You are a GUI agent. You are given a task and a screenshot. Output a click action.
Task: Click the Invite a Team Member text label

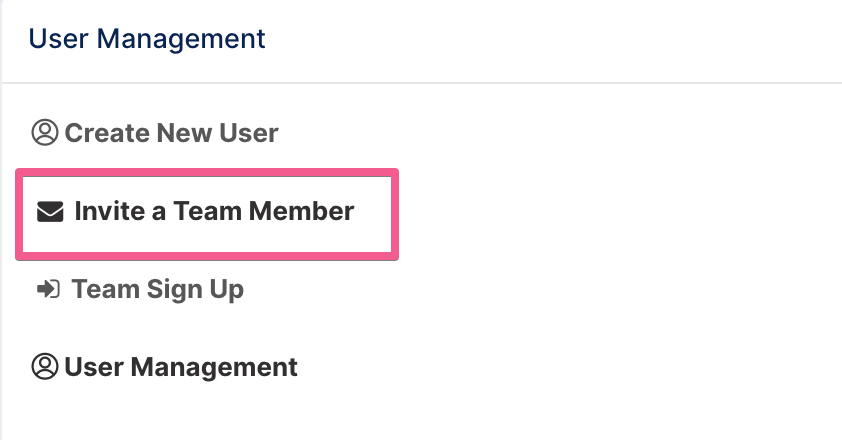[214, 211]
